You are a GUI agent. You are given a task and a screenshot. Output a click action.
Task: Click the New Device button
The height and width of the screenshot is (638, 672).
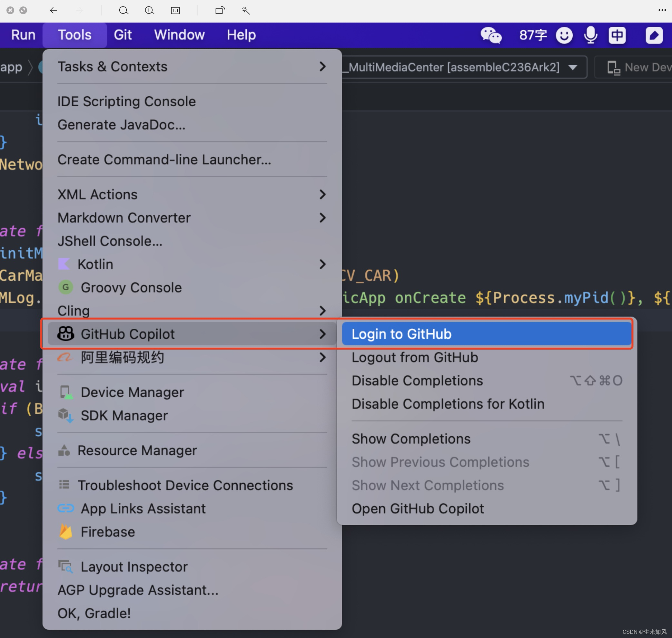(639, 67)
